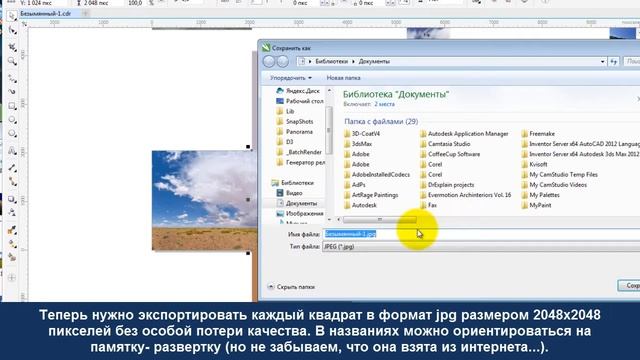
Task: Open the Упорядочить dropdown menu
Action: point(291,78)
